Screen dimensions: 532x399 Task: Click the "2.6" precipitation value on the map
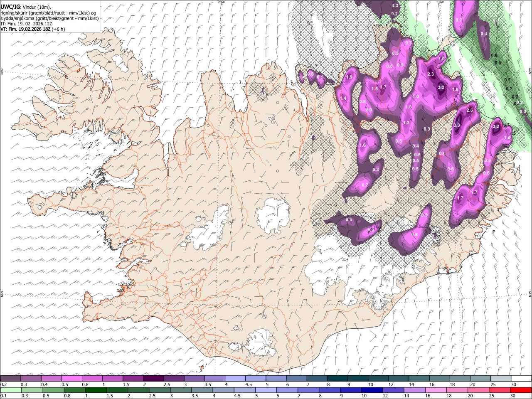tap(470, 111)
